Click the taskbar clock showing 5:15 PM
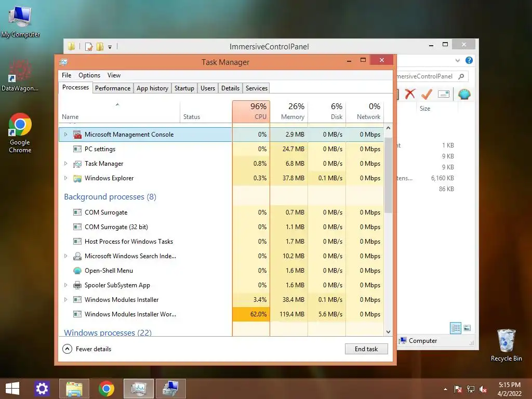The width and height of the screenshot is (532, 399). (509, 389)
